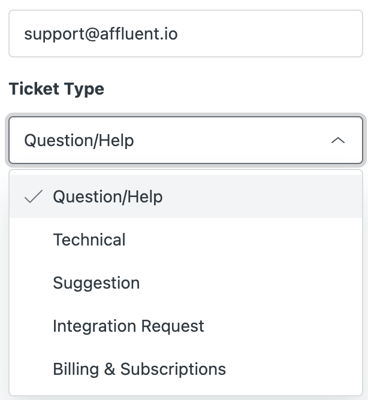The height and width of the screenshot is (400, 368).
Task: Set ticket type to Technical
Action: click(x=186, y=240)
